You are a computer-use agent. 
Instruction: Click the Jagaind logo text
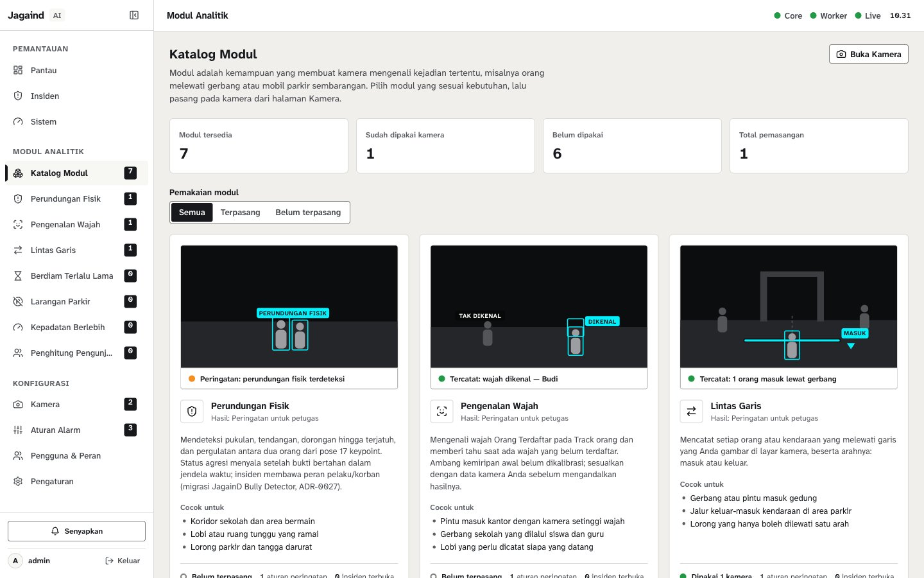tap(26, 15)
